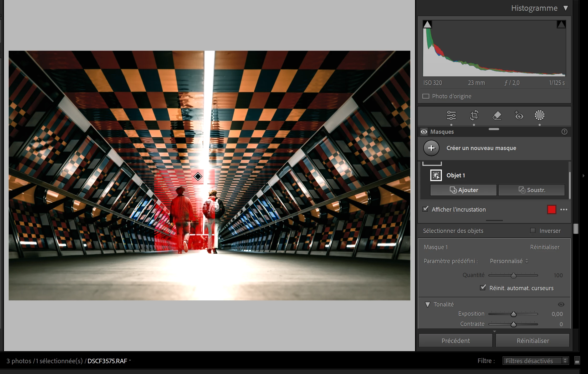Click shadow clipping triangle in histogram
The height and width of the screenshot is (374, 588).
(427, 24)
